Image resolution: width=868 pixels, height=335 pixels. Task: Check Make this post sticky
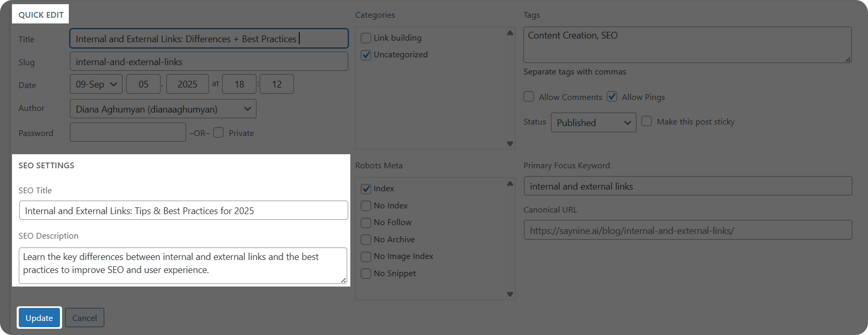(x=646, y=121)
